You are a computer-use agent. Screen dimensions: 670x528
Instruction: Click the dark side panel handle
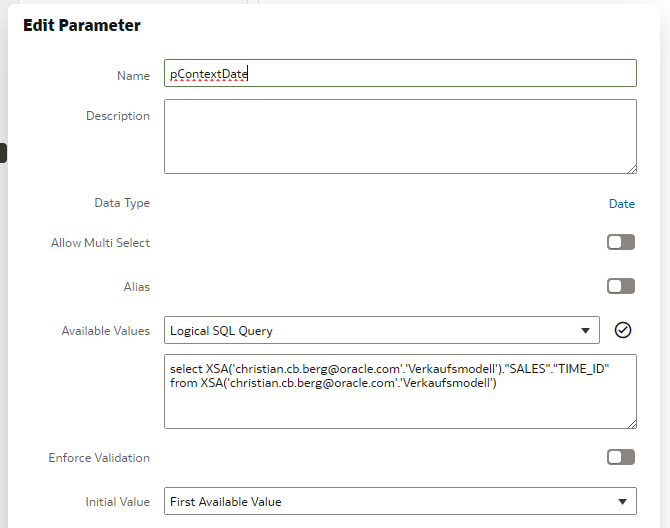point(3,153)
